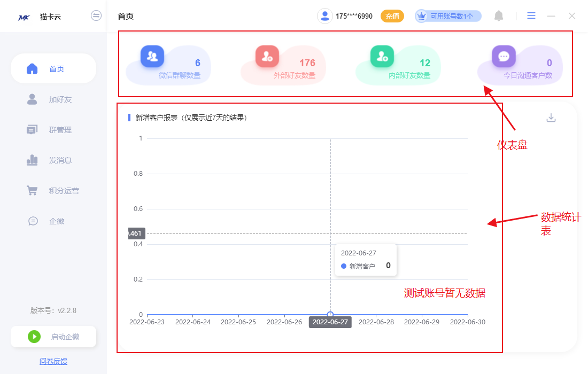Click the highlighted 2022-06-27 axis label
Image resolution: width=588 pixels, height=374 pixels.
330,322
